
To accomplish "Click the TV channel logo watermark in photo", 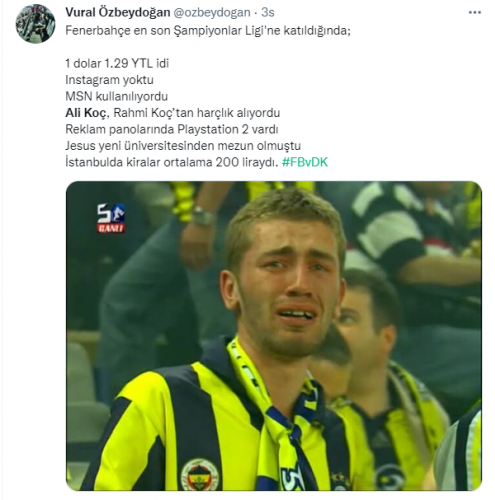I will tap(111, 218).
